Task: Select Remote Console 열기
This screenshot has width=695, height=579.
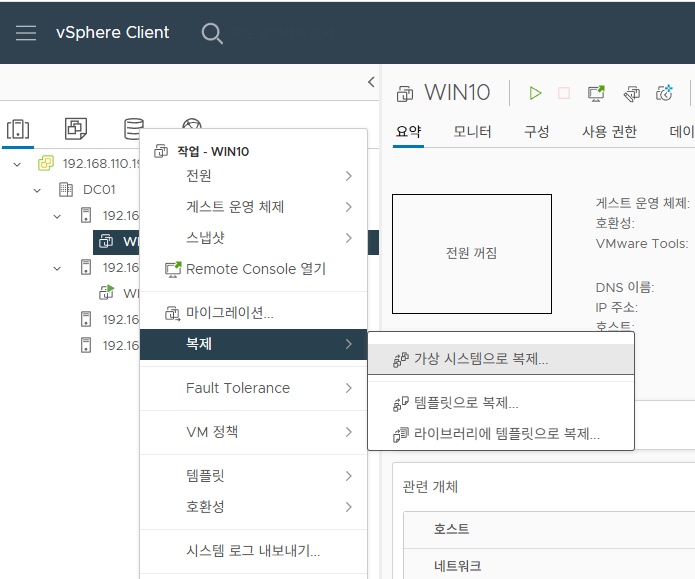Action: (x=254, y=269)
